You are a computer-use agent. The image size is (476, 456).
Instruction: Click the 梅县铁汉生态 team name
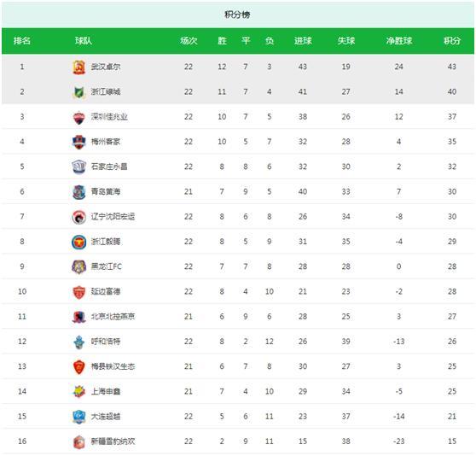[x=113, y=366]
